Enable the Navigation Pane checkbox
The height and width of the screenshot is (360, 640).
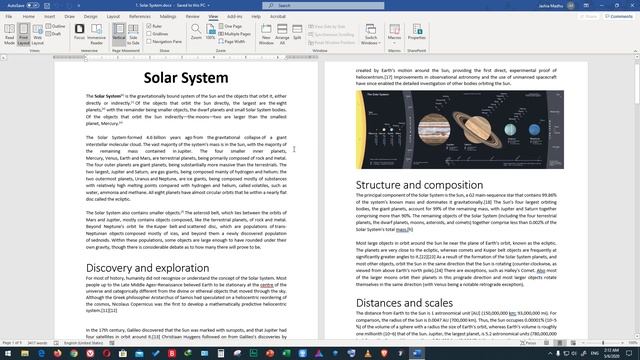click(149, 42)
